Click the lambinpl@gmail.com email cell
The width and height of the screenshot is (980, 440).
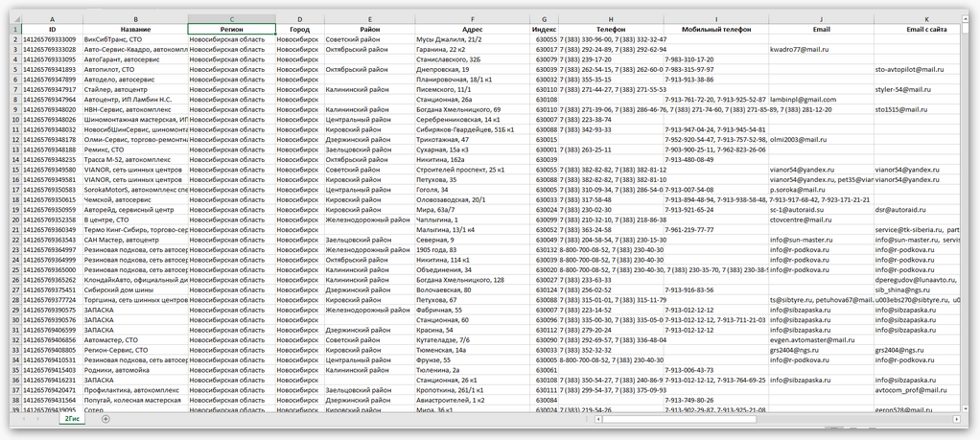tap(804, 99)
